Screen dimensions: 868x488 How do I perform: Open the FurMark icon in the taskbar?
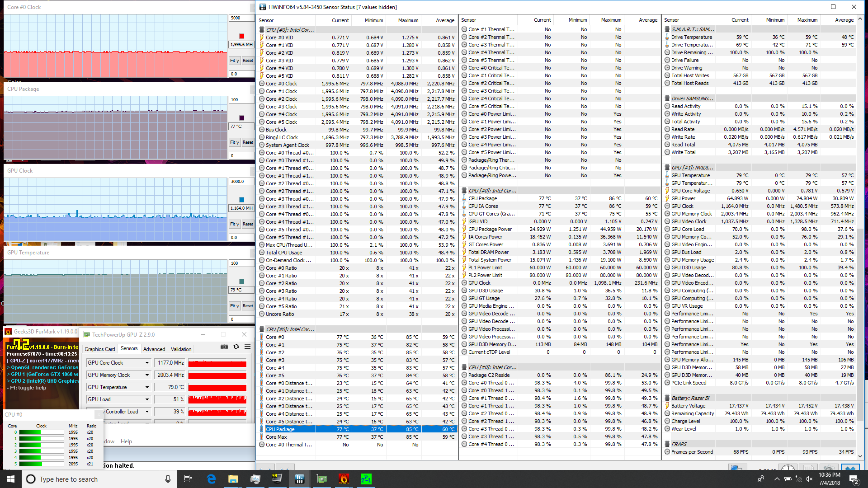pos(344,479)
